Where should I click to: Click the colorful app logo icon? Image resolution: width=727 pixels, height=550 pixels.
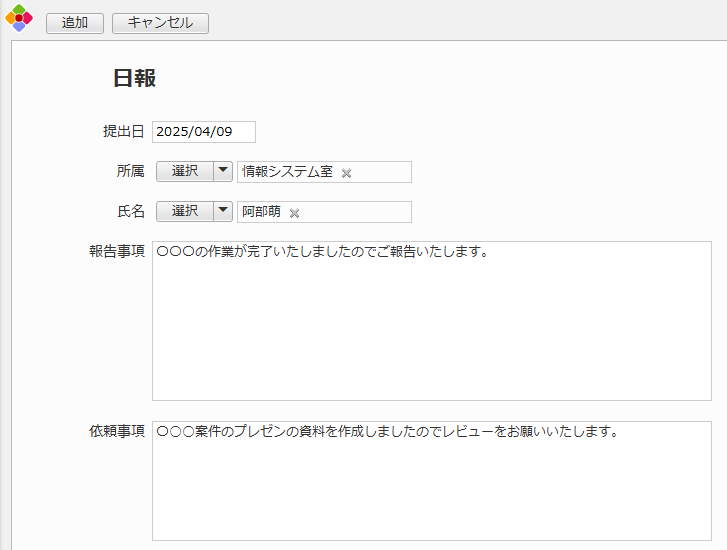(x=19, y=18)
